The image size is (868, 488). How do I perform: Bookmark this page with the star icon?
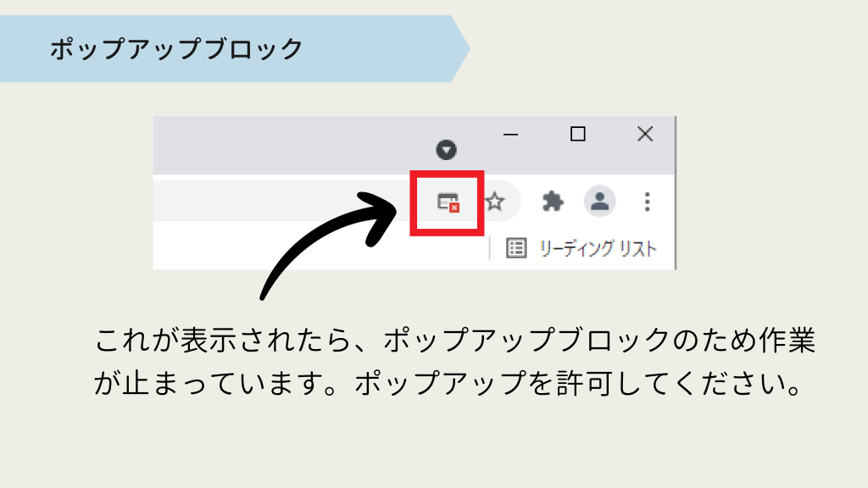point(495,202)
